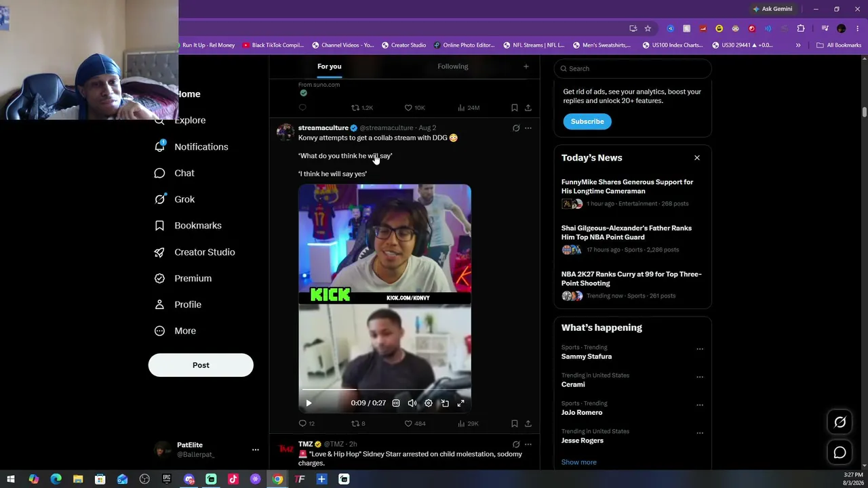
Task: Open the TMZ profile avatar
Action: [285, 450]
